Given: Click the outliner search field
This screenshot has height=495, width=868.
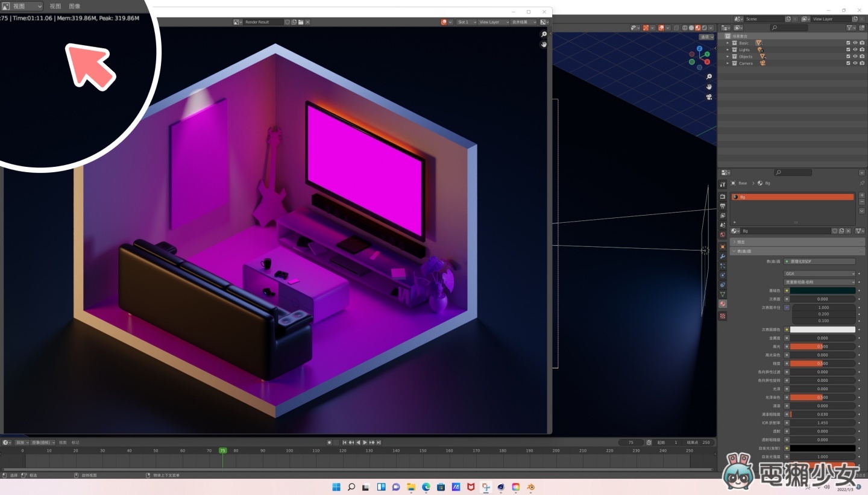Looking at the screenshot, I should click(x=790, y=28).
